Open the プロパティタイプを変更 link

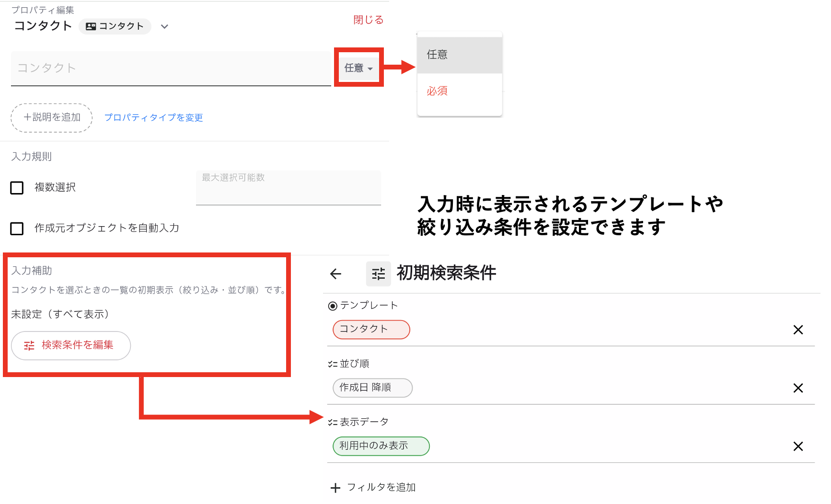[153, 117]
